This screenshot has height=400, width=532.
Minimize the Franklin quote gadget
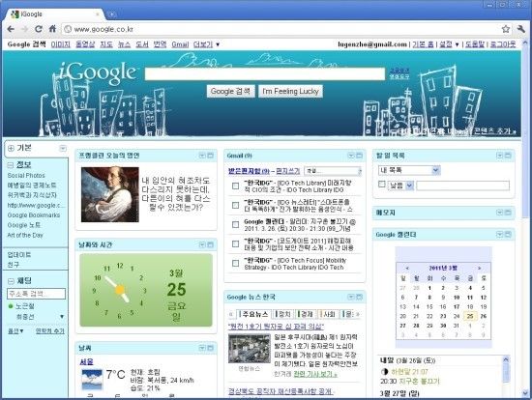(202, 156)
